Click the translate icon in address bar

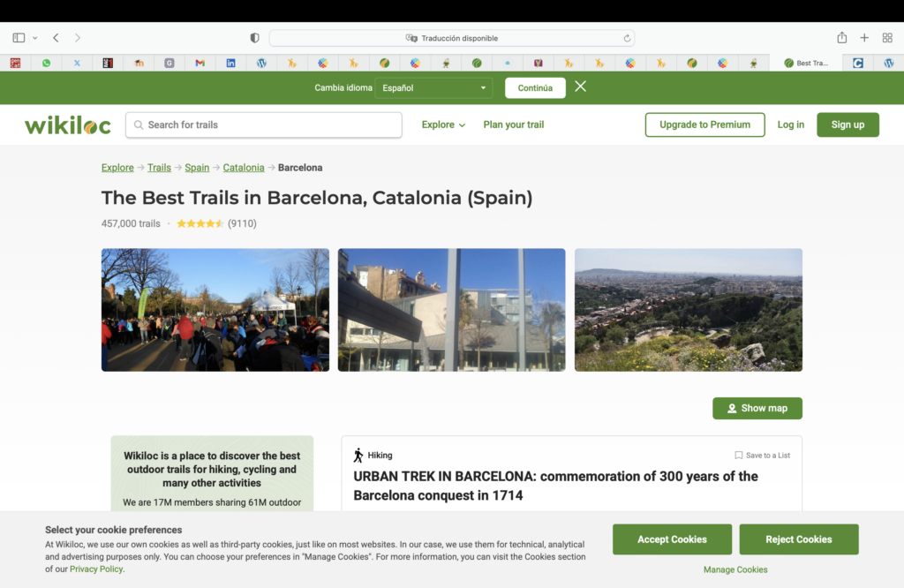411,38
